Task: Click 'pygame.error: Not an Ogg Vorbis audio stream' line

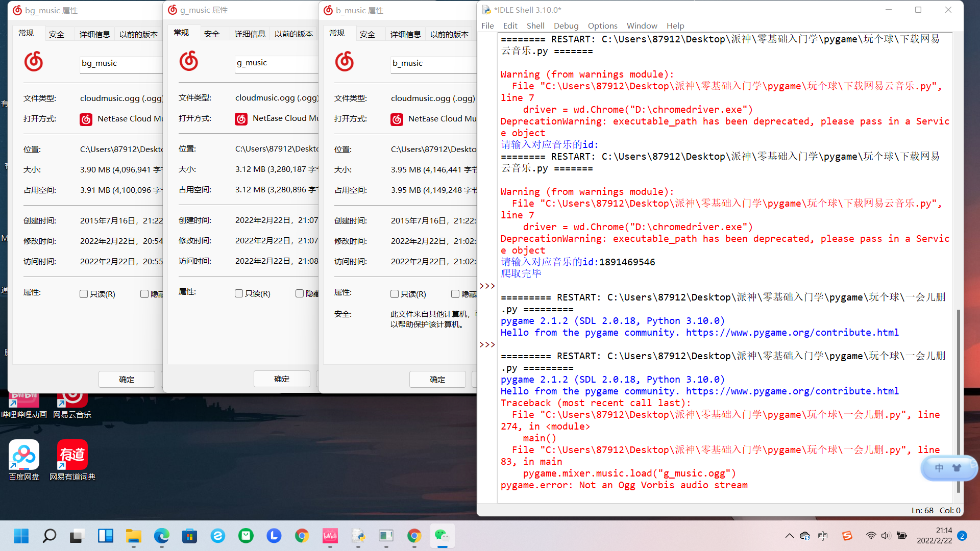Action: 624,485
